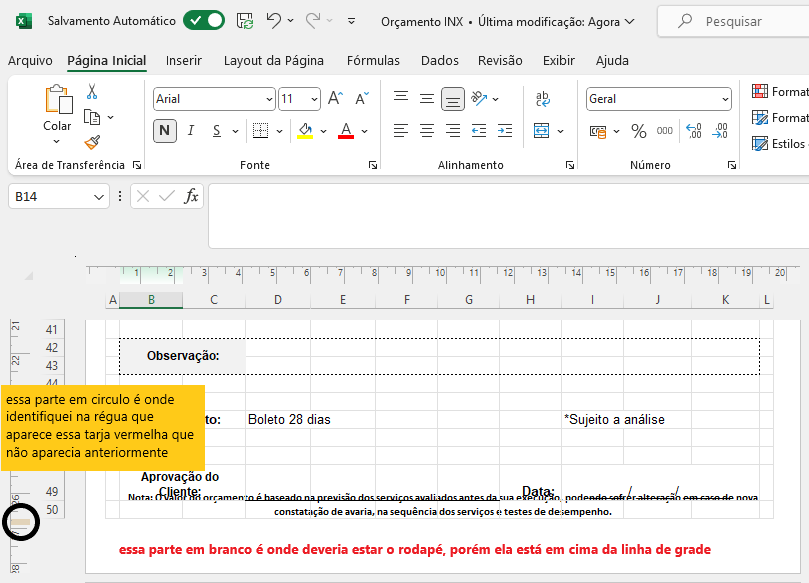This screenshot has width=809, height=583.
Task: Open the Undo history dropdown
Action: tap(290, 21)
